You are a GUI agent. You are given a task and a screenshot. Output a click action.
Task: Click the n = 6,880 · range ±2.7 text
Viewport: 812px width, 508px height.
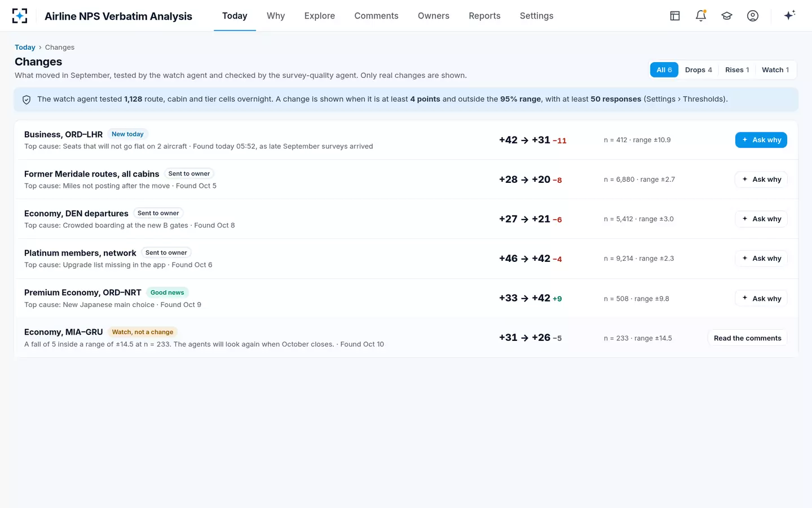pos(639,179)
